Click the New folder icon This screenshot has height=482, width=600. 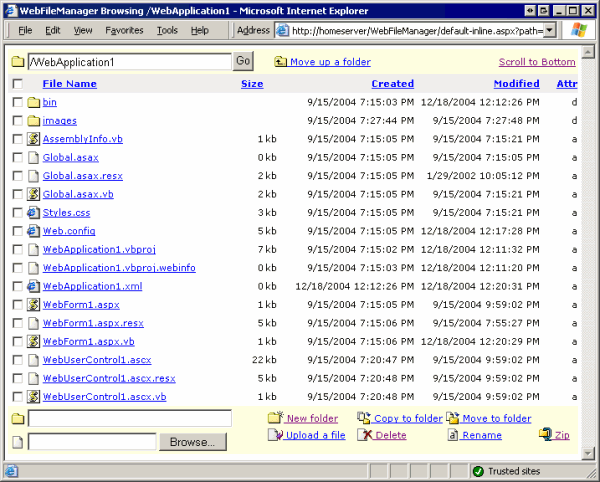(x=276, y=417)
